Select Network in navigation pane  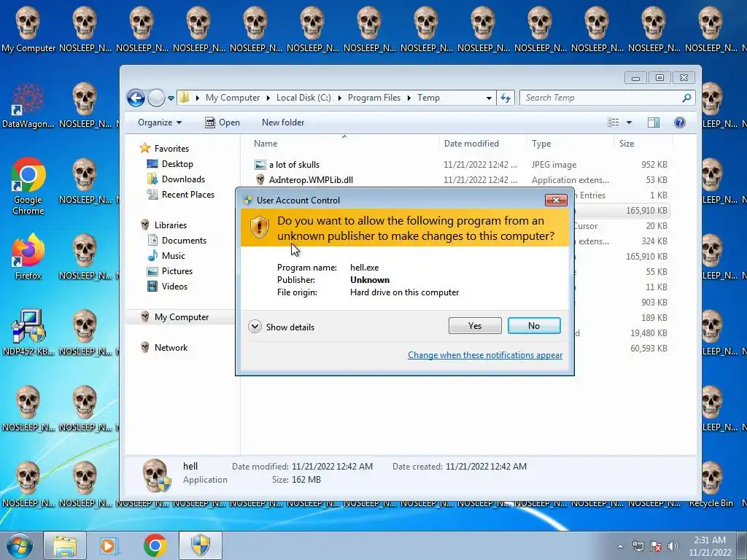pos(164,348)
